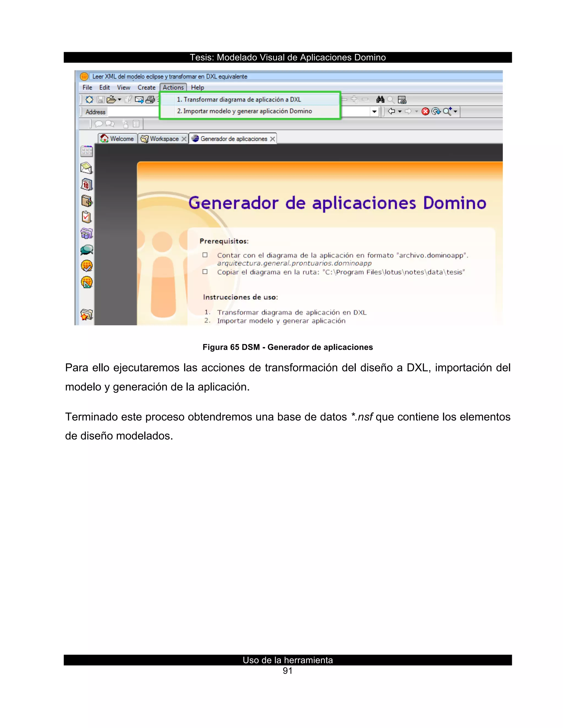563x728 pixels.
Task: Open the Mail envelope bookmark icon
Action: [86, 168]
